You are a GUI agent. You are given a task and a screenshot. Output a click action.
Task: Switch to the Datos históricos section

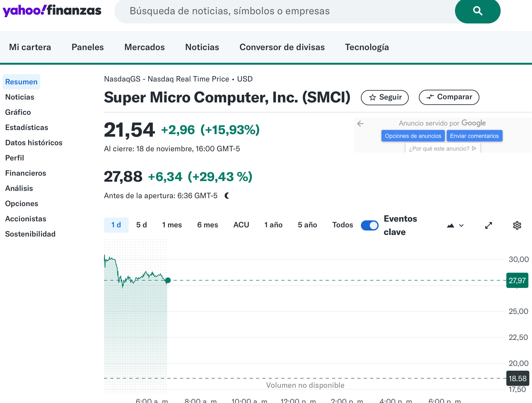pyautogui.click(x=34, y=143)
